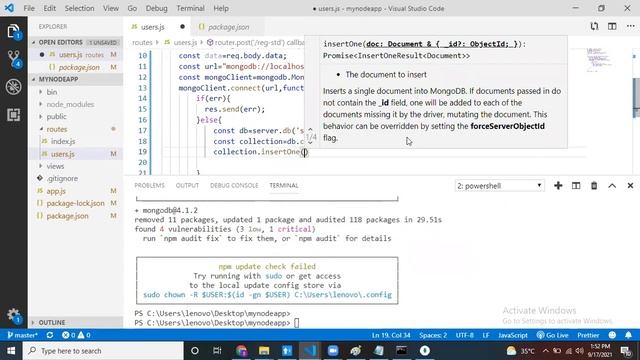Open the Manage gear settings menu
640x360 pixels.
tap(13, 315)
